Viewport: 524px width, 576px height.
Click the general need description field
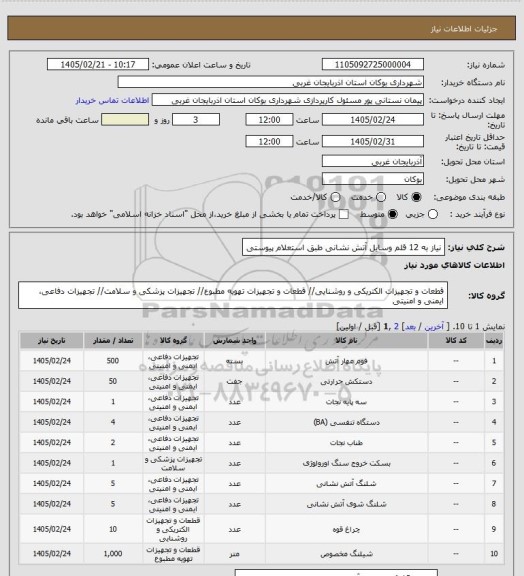tap(343, 247)
